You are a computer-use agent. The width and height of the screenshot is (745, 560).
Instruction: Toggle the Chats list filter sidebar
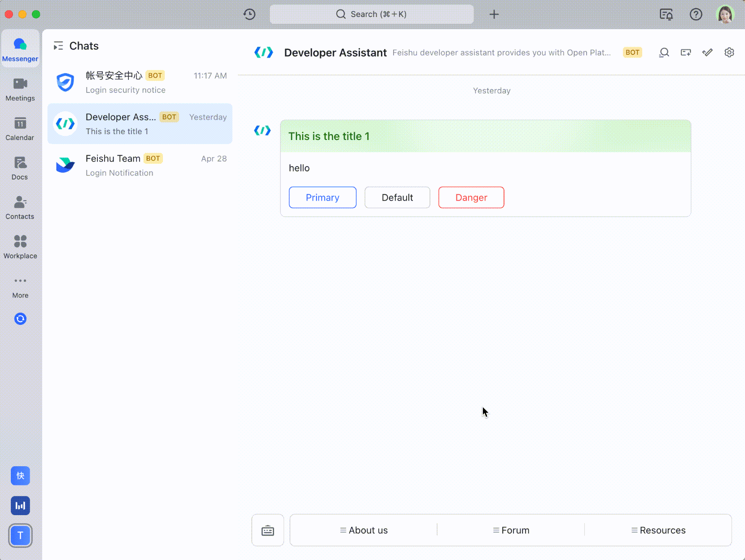click(x=58, y=46)
